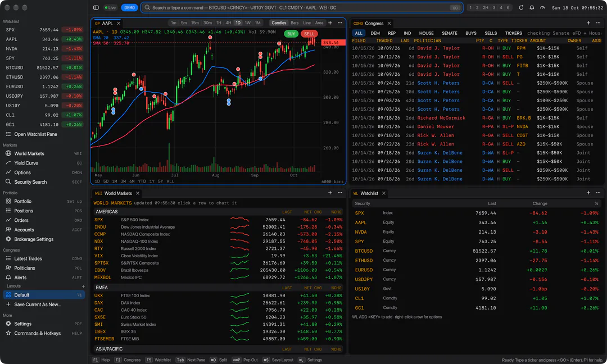
Task: Filter Congress trades by DEM
Action: click(375, 33)
